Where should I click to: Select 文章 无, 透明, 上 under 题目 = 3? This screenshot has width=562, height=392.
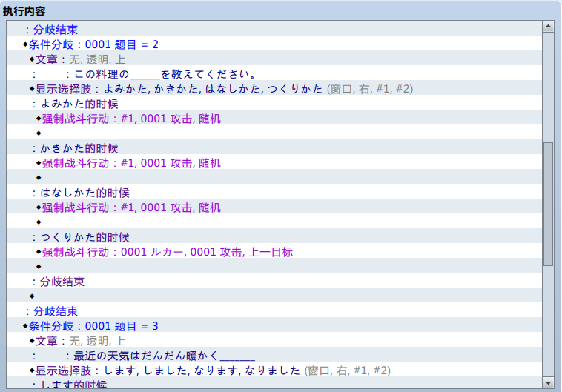274,341
